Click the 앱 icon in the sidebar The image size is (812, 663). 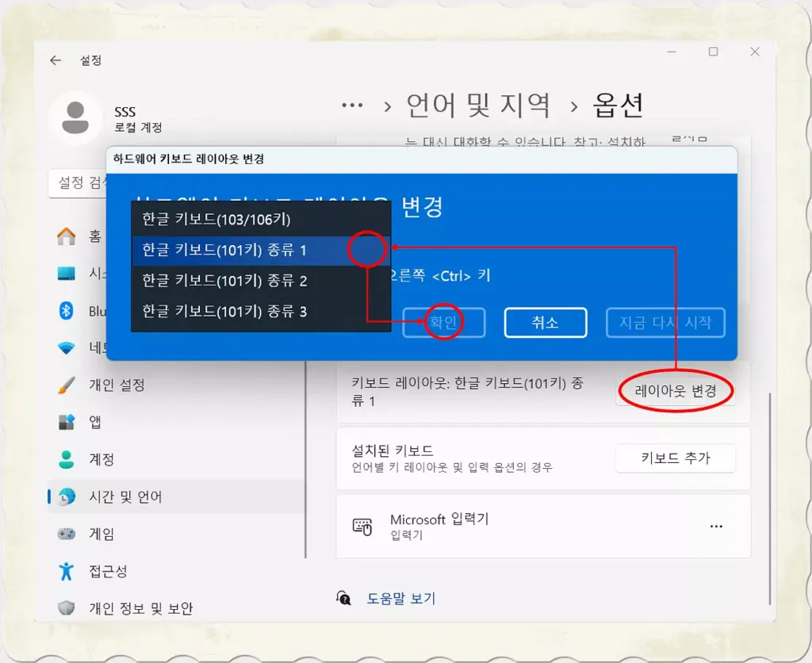pos(67,423)
